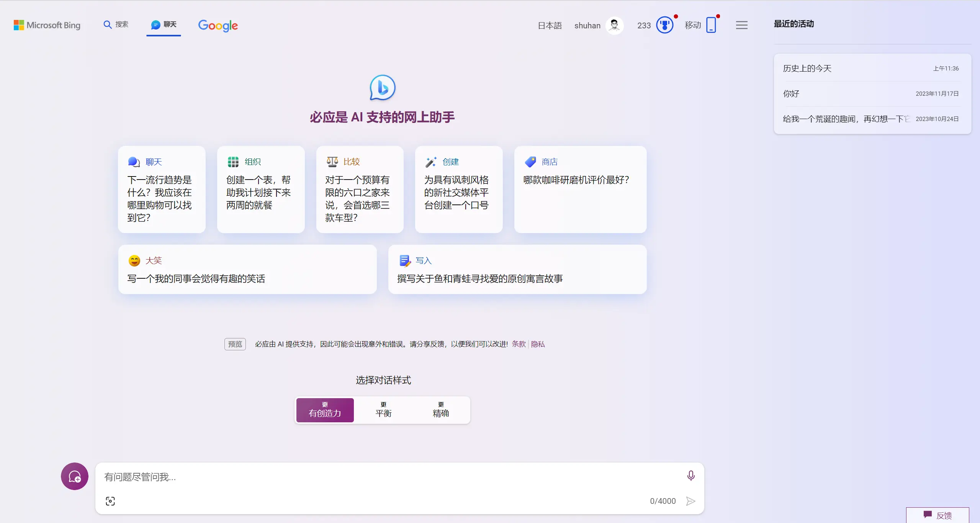980x523 pixels.
Task: Select the 组织 meal plan card
Action: pos(261,190)
